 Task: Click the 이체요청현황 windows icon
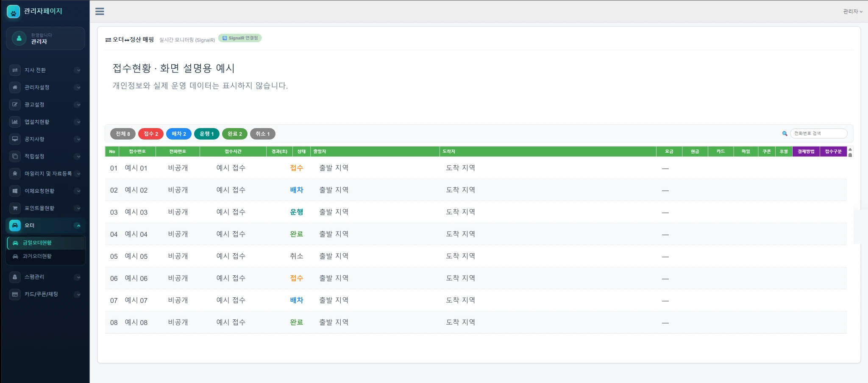point(15,191)
